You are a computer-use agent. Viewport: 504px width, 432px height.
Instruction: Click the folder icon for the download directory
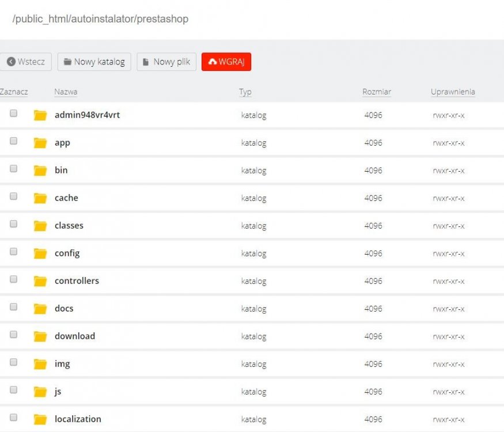[40, 336]
